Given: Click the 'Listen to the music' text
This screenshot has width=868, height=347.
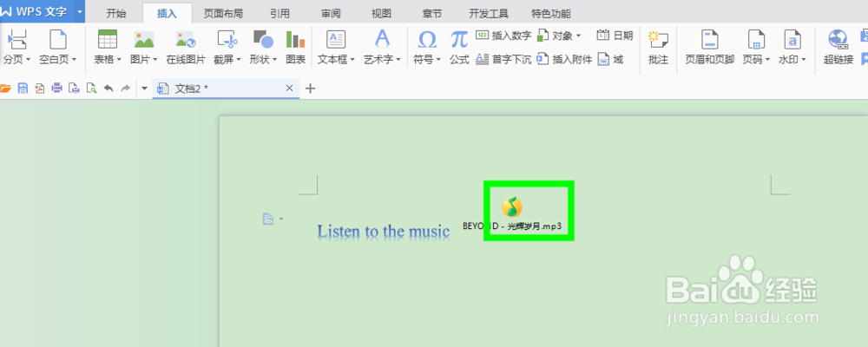Looking at the screenshot, I should pos(383,231).
